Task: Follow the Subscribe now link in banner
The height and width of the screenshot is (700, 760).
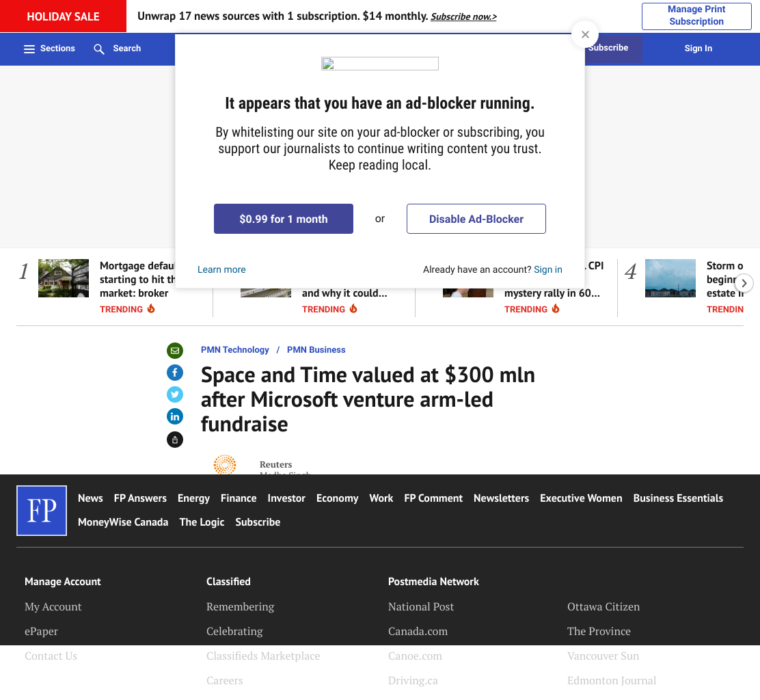Action: click(464, 17)
